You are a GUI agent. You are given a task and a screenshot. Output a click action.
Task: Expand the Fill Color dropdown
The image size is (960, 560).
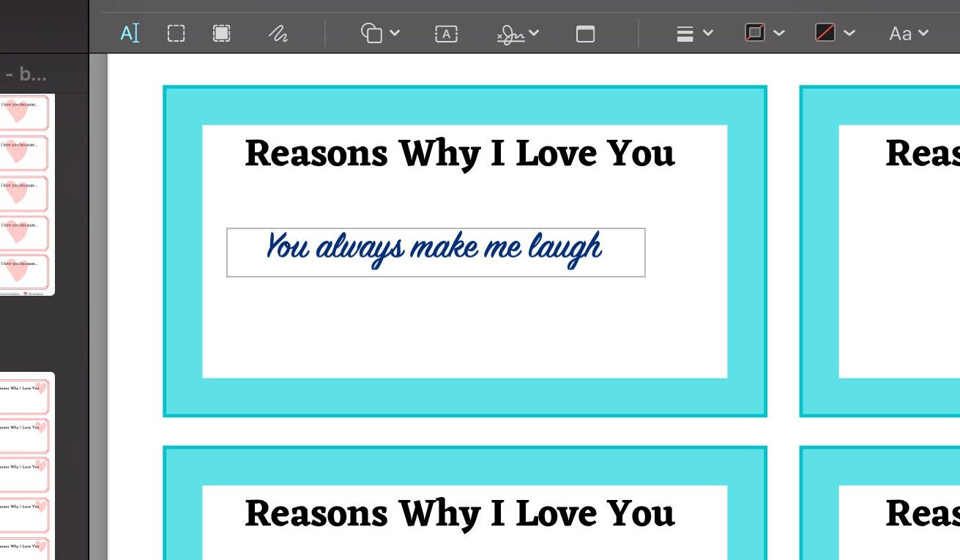click(850, 33)
